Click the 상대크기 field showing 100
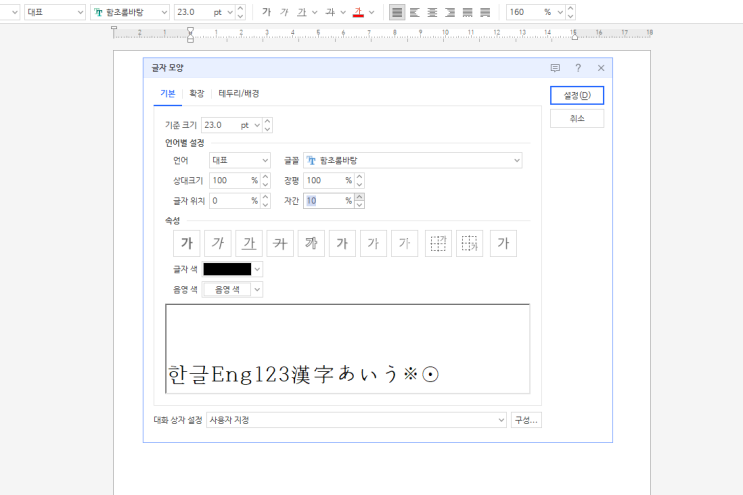This screenshot has width=743, height=495. (x=230, y=180)
